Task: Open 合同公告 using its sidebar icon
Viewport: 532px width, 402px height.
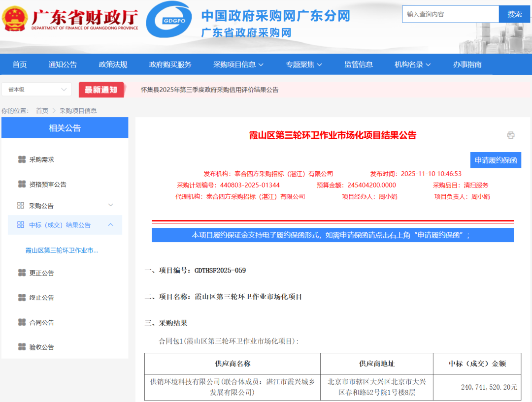Action: click(x=22, y=322)
